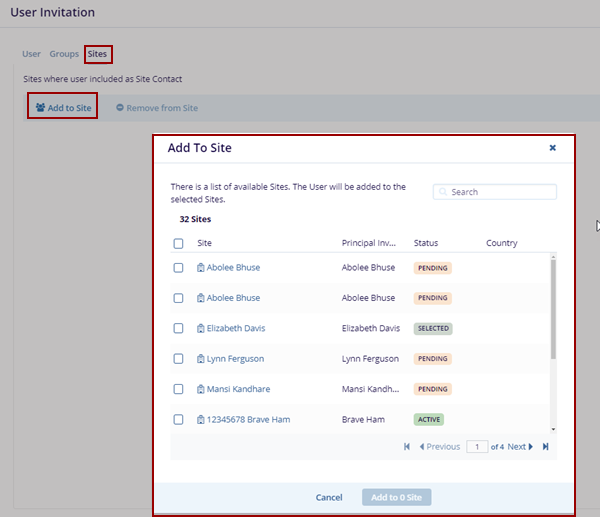This screenshot has height=517, width=600.
Task: Click the site icon beside Lynn Ferguson
Action: [201, 359]
